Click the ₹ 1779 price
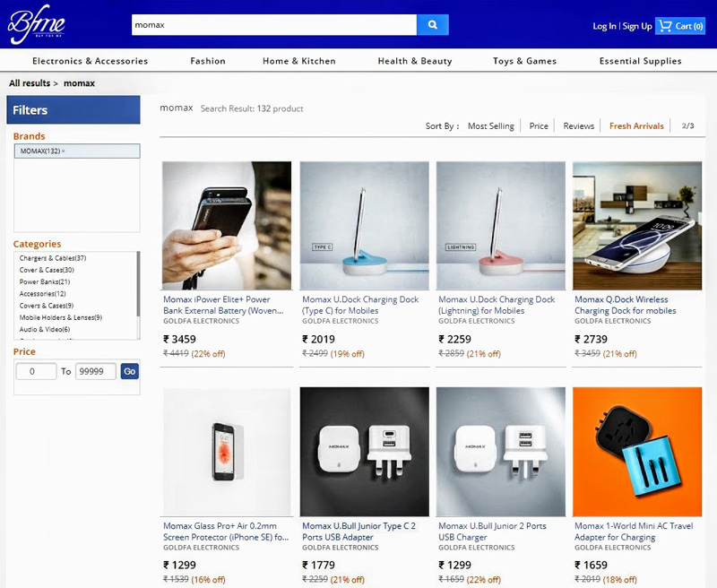This screenshot has width=717, height=588. [319, 565]
